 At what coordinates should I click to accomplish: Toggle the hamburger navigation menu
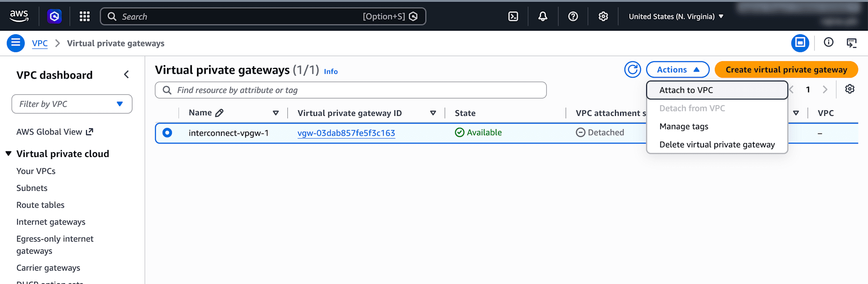pyautogui.click(x=16, y=43)
